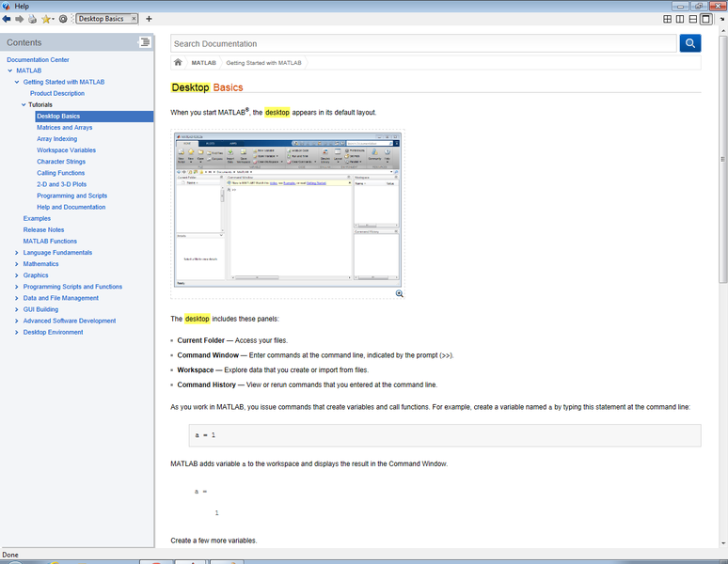This screenshot has height=564, width=728.
Task: Go forward with the gray Forward arrow
Action: click(x=20, y=19)
